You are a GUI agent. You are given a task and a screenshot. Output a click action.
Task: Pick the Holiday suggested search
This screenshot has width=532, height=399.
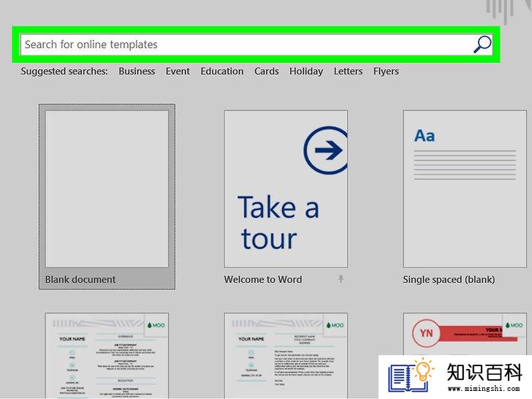click(306, 72)
